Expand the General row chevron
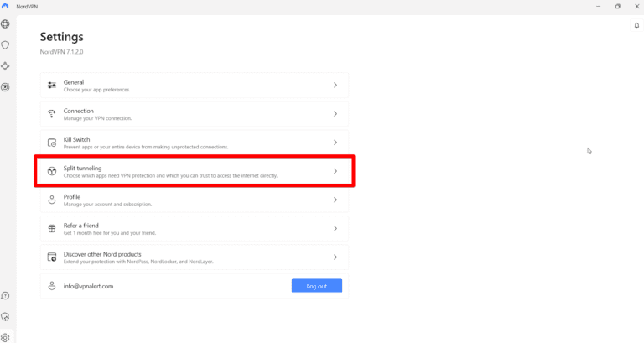This screenshot has height=343, width=644. coord(335,86)
